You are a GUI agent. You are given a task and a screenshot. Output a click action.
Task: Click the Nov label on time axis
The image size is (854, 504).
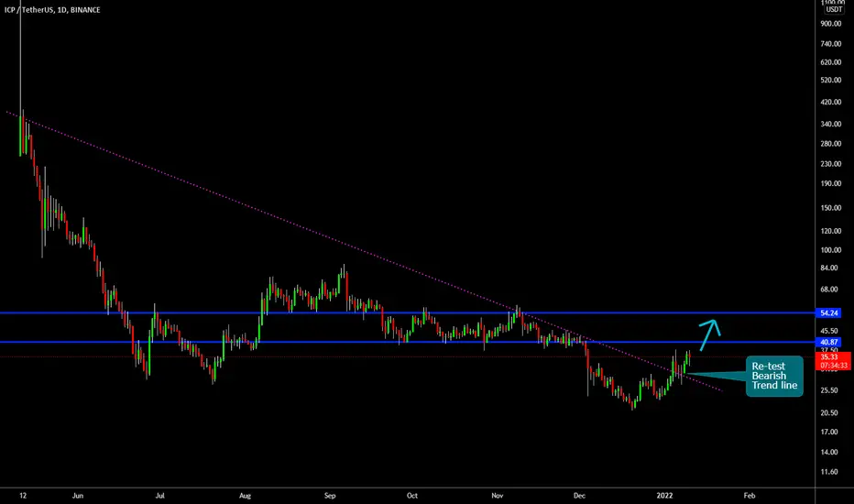(x=498, y=496)
